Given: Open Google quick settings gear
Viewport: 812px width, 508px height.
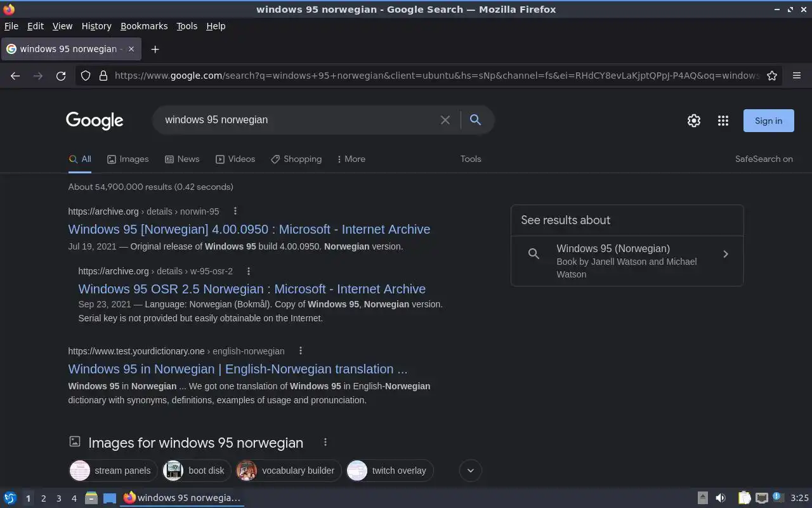Looking at the screenshot, I should coord(694,121).
